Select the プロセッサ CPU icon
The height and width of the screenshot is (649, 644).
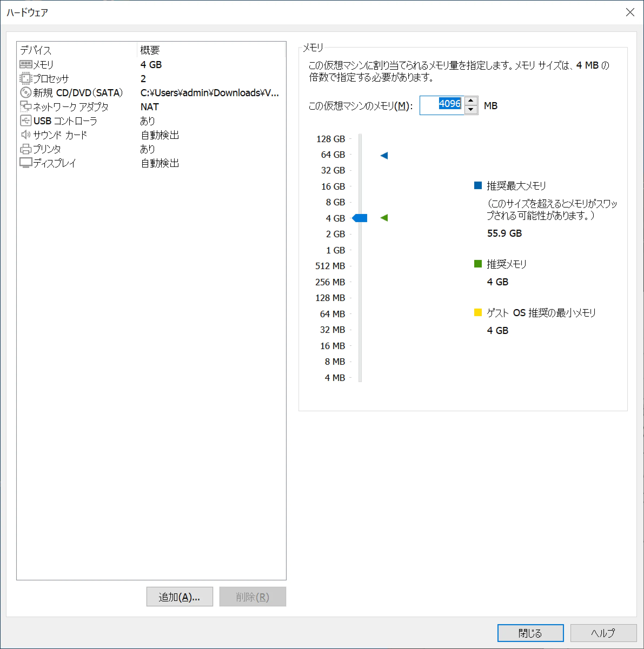click(x=25, y=78)
